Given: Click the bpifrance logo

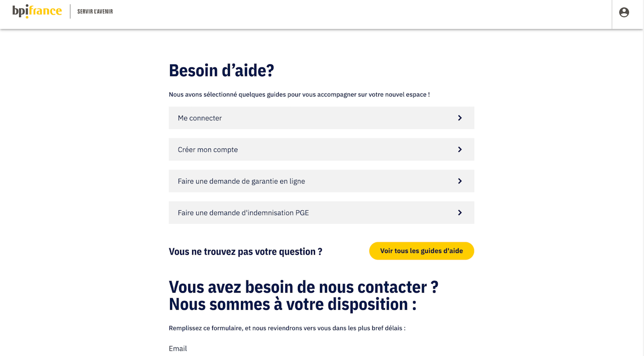Looking at the screenshot, I should [37, 11].
